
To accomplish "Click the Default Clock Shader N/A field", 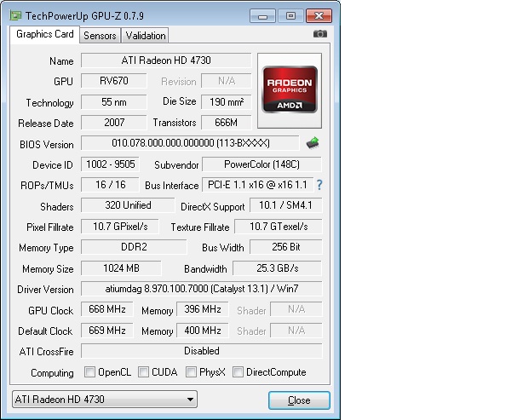I will (296, 331).
